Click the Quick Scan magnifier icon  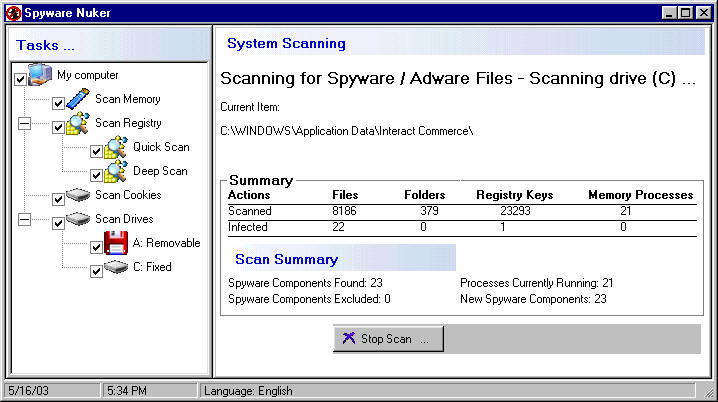point(116,147)
